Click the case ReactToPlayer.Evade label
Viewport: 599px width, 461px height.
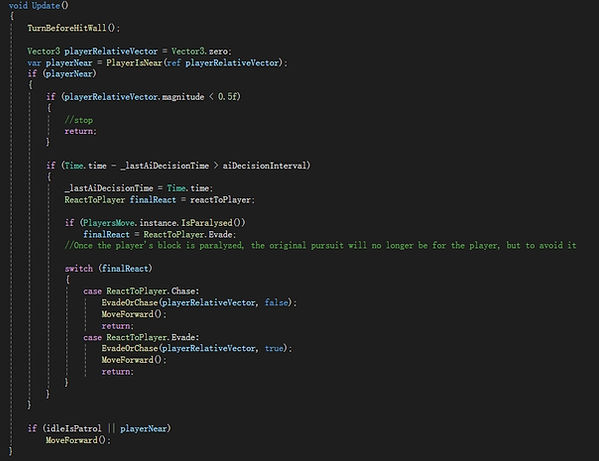point(141,337)
